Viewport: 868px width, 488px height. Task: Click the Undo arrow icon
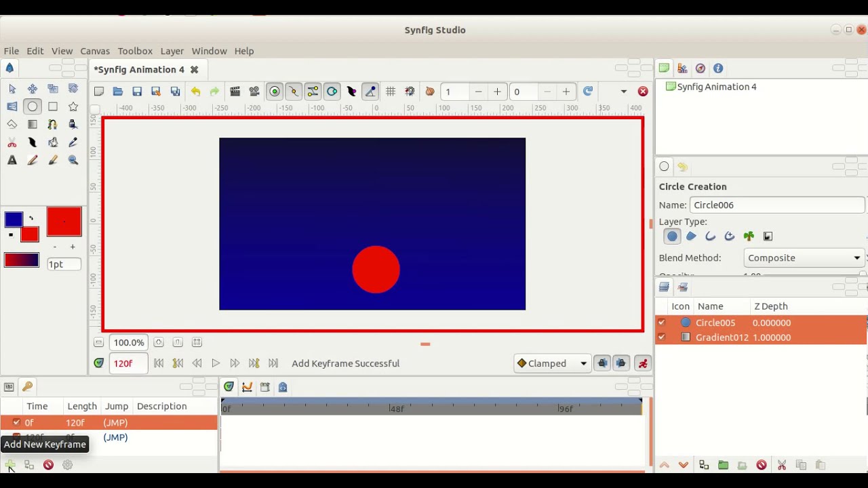[x=195, y=91]
